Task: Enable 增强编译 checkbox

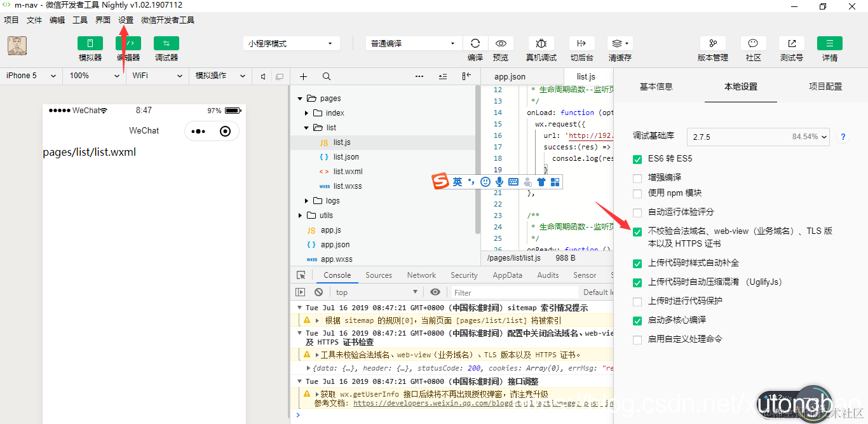Action: tap(637, 178)
